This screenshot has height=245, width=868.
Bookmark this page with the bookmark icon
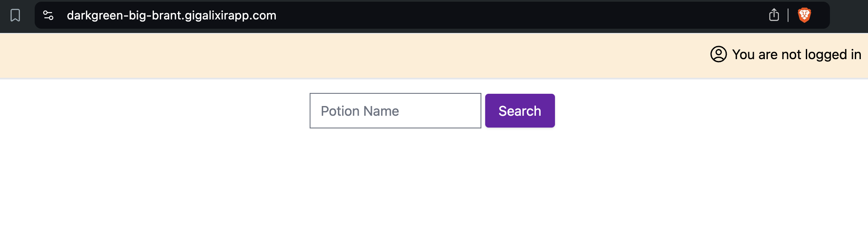(15, 15)
